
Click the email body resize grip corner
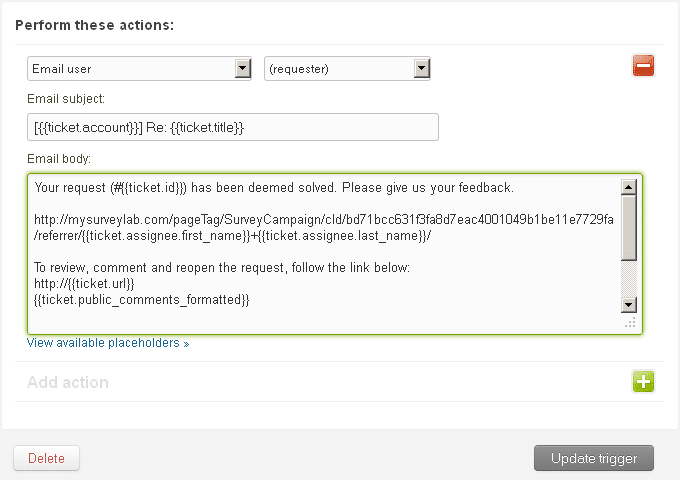click(x=630, y=323)
